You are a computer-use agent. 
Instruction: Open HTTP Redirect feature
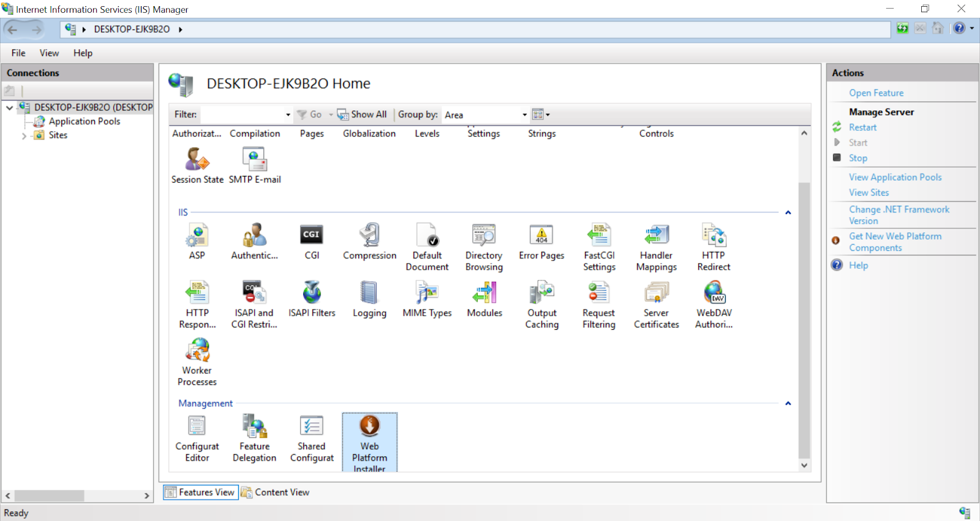tap(714, 247)
